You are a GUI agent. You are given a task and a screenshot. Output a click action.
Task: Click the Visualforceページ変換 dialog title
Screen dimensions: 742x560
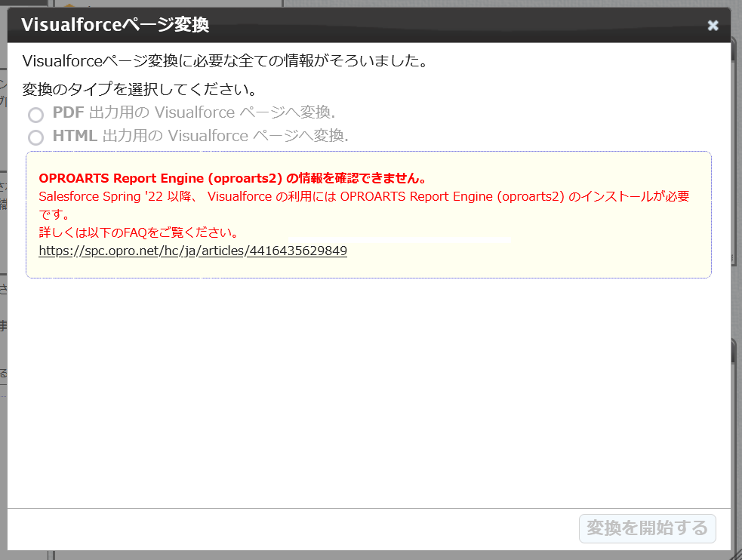[115, 25]
